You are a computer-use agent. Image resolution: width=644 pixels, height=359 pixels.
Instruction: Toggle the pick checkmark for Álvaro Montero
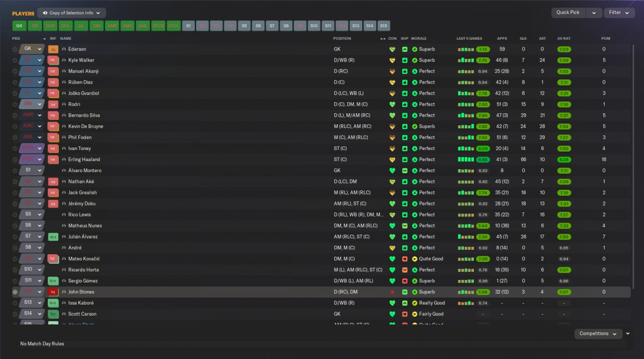[x=15, y=171]
